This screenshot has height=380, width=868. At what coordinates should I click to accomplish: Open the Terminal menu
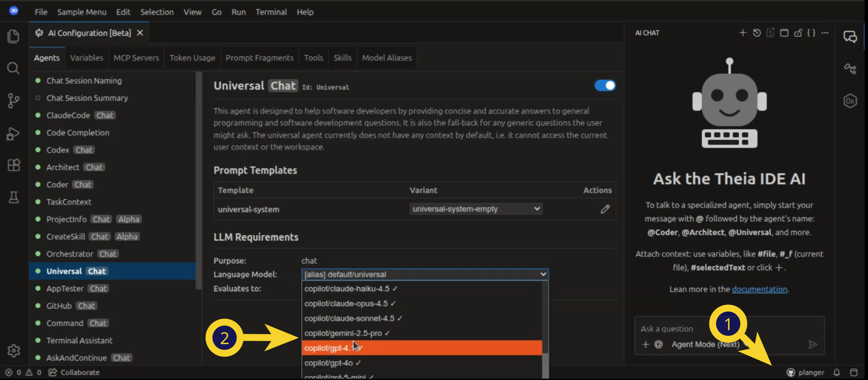point(271,12)
